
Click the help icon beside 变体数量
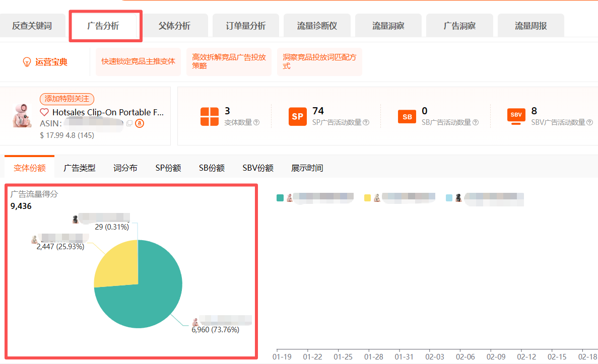tap(256, 122)
